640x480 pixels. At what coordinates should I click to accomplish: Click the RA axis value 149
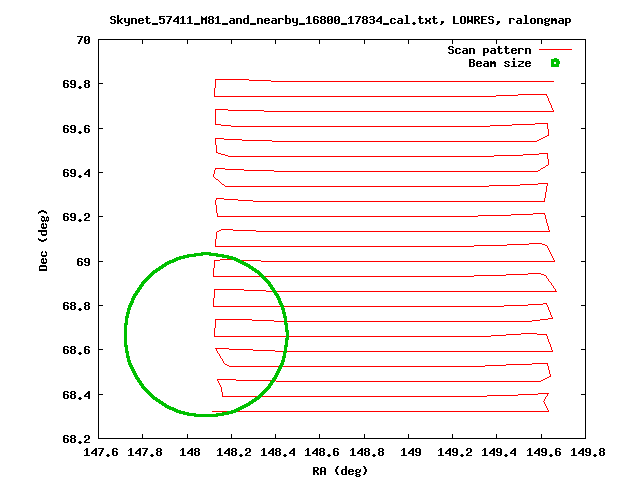pos(410,452)
